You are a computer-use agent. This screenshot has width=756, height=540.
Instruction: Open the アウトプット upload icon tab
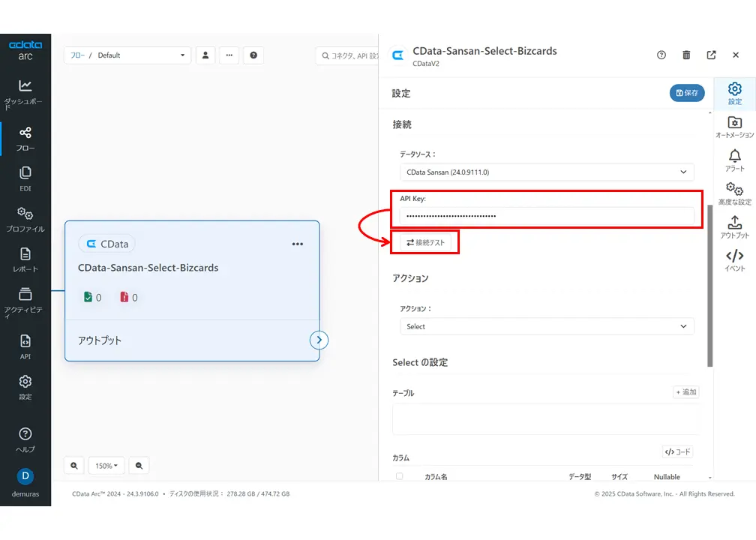click(x=734, y=227)
